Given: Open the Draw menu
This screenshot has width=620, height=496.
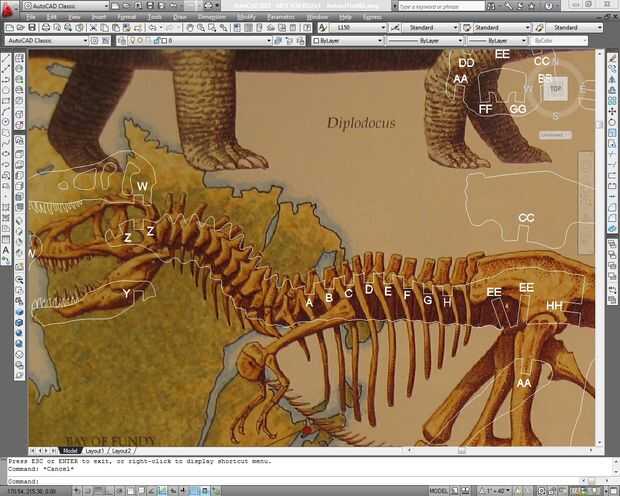Looking at the screenshot, I should pos(180,17).
